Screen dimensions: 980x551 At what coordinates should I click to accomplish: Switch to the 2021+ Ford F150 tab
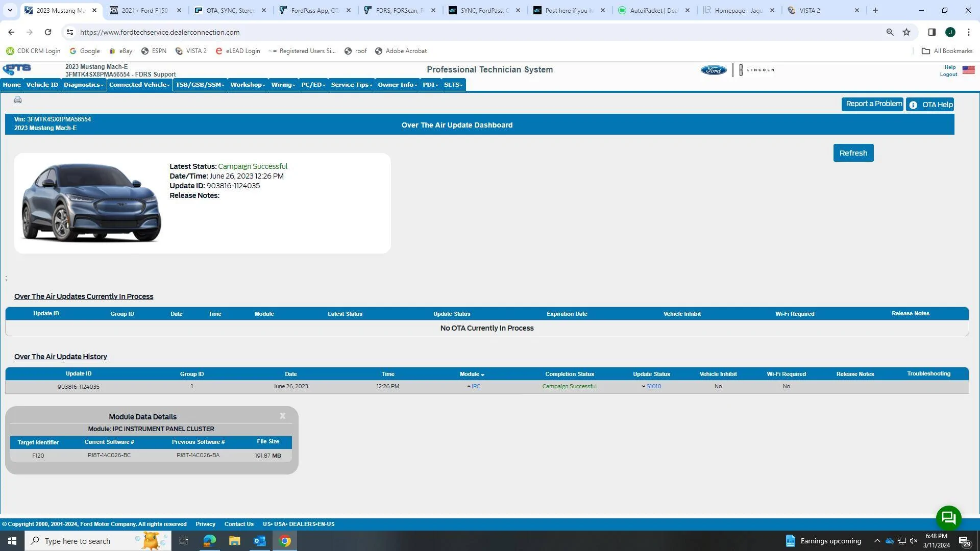[x=145, y=10]
